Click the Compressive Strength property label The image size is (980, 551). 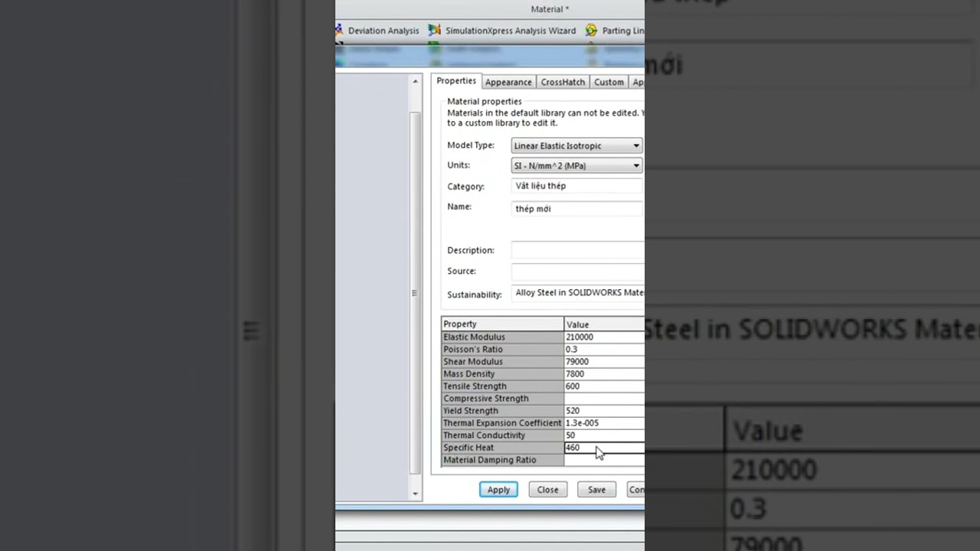[x=485, y=398]
